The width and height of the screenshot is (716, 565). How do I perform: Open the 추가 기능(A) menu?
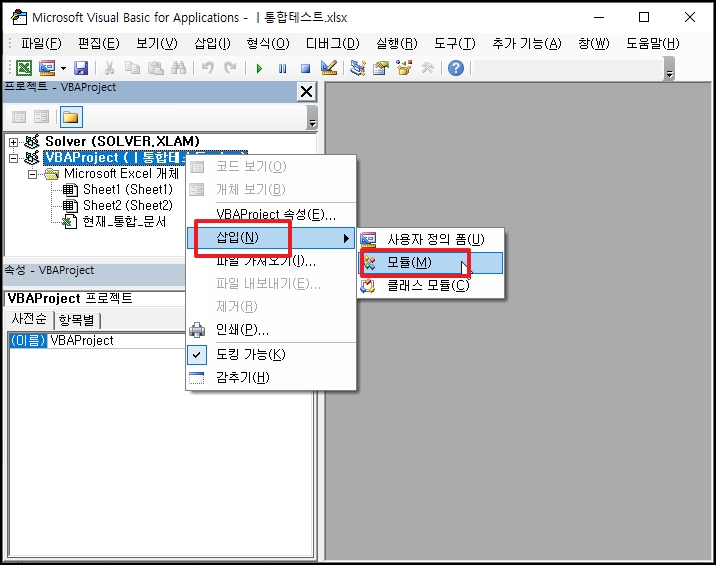pyautogui.click(x=526, y=43)
